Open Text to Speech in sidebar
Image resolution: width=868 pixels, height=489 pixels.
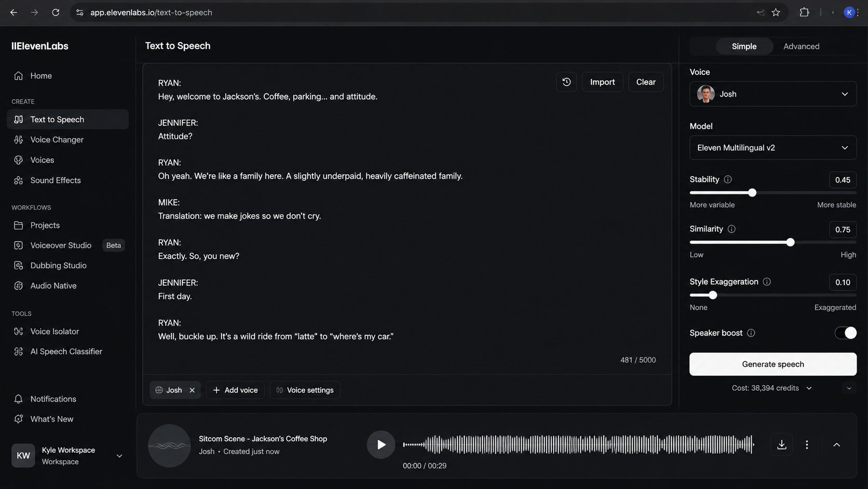tap(67, 120)
